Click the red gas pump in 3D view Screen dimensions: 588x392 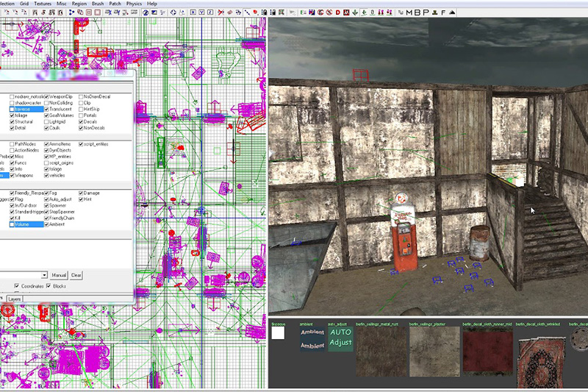coord(404,232)
